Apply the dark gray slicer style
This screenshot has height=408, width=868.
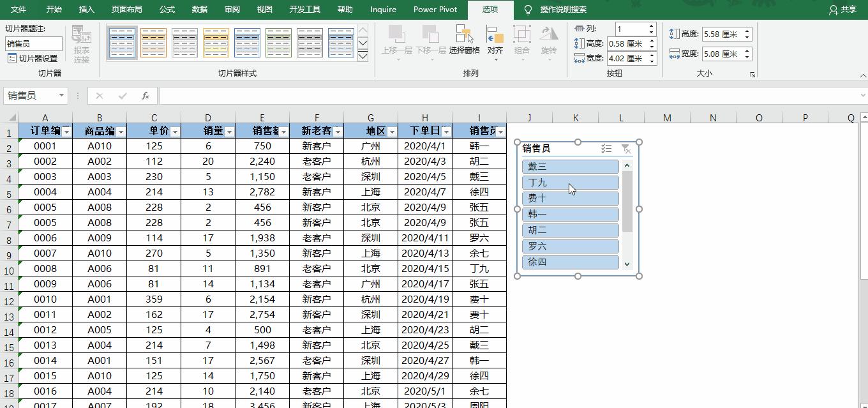(x=310, y=42)
